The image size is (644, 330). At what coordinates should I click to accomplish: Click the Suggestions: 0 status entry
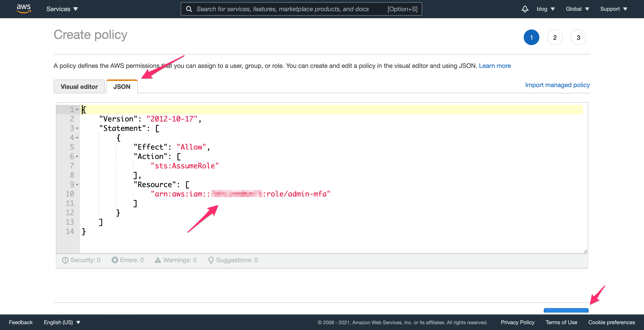point(233,260)
